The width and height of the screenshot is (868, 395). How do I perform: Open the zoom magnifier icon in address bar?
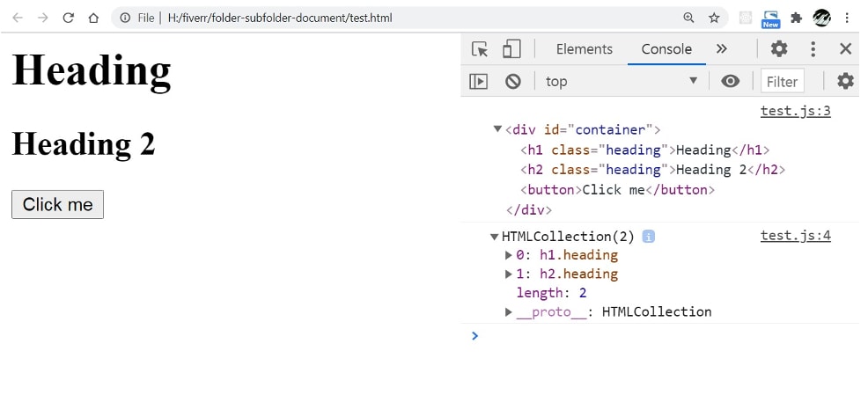688,18
